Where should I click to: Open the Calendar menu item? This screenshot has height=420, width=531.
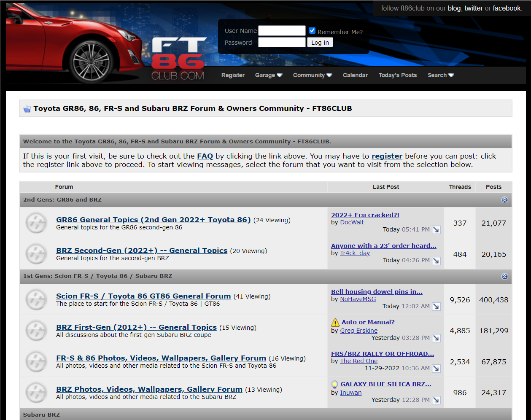click(x=355, y=75)
